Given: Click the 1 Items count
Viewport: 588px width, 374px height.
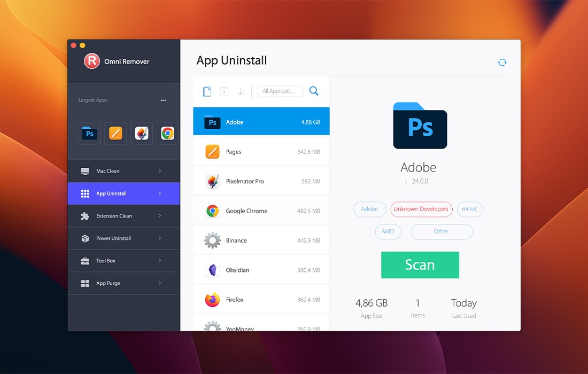Looking at the screenshot, I should [418, 303].
